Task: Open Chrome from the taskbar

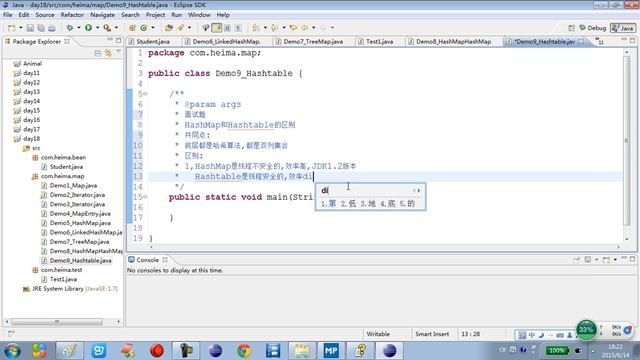Action: [244, 350]
